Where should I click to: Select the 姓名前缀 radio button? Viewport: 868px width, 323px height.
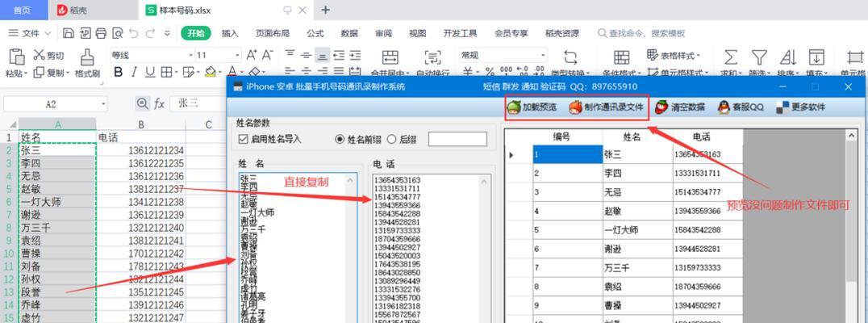340,139
